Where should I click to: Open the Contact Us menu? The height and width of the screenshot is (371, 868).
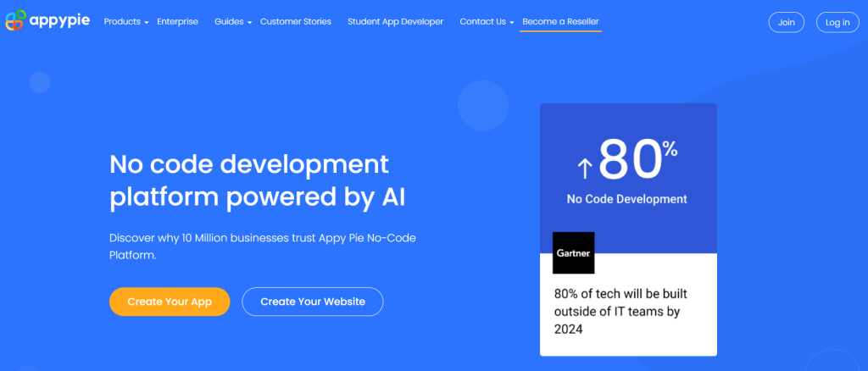click(482, 21)
